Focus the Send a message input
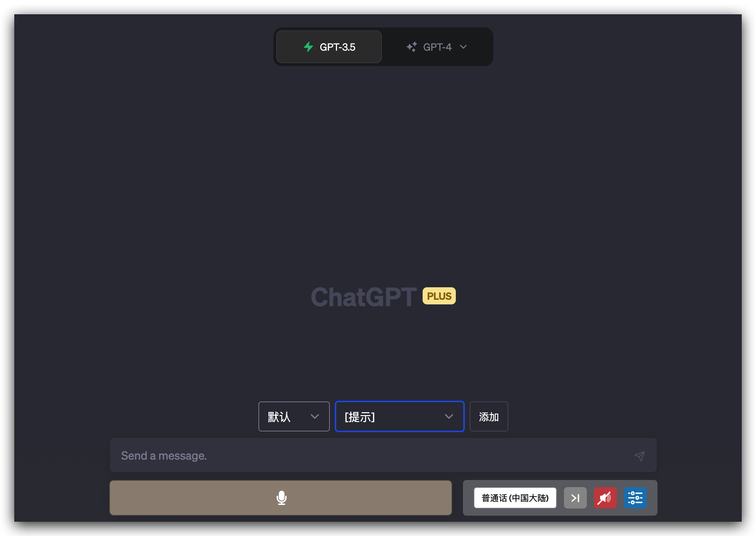 [x=383, y=455]
